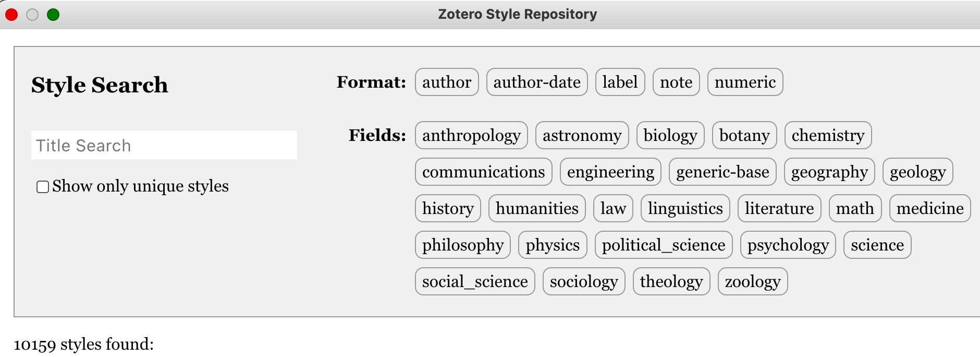Check Show only unique styles
Viewport: 980px width, 357px height.
coord(42,186)
